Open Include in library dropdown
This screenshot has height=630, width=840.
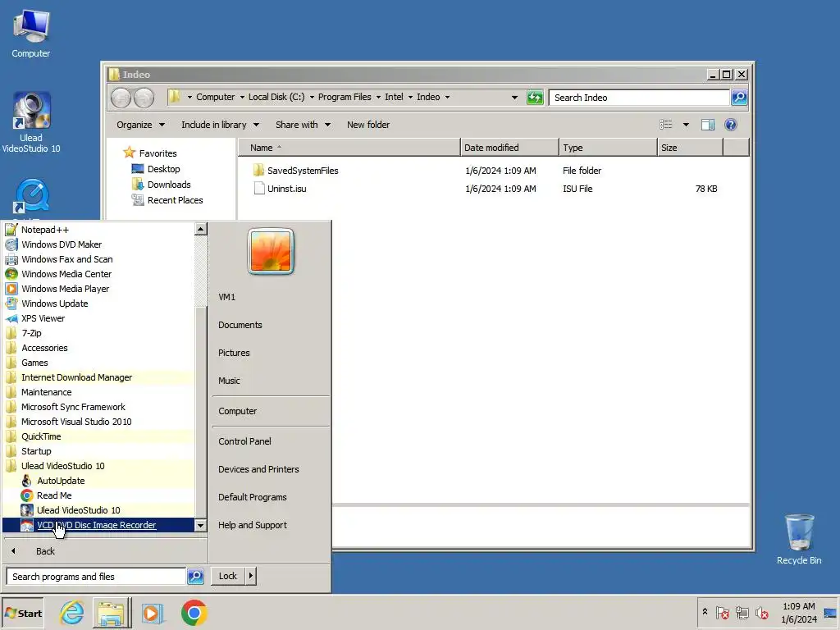(220, 125)
